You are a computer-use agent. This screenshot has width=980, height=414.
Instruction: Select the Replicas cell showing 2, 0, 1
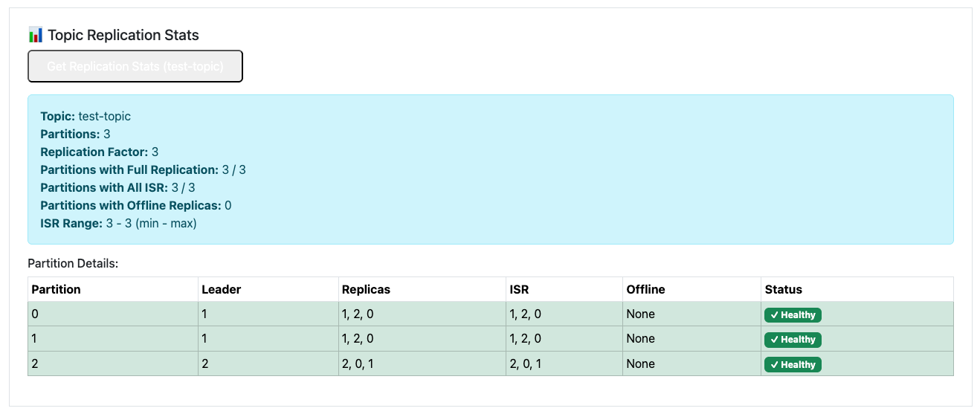(x=358, y=363)
